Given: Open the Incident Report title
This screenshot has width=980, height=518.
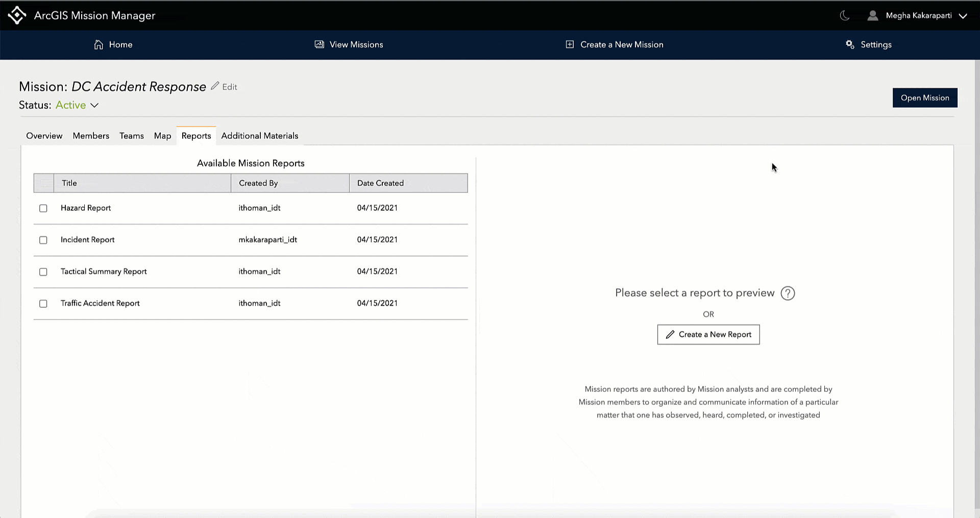Looking at the screenshot, I should tap(88, 240).
